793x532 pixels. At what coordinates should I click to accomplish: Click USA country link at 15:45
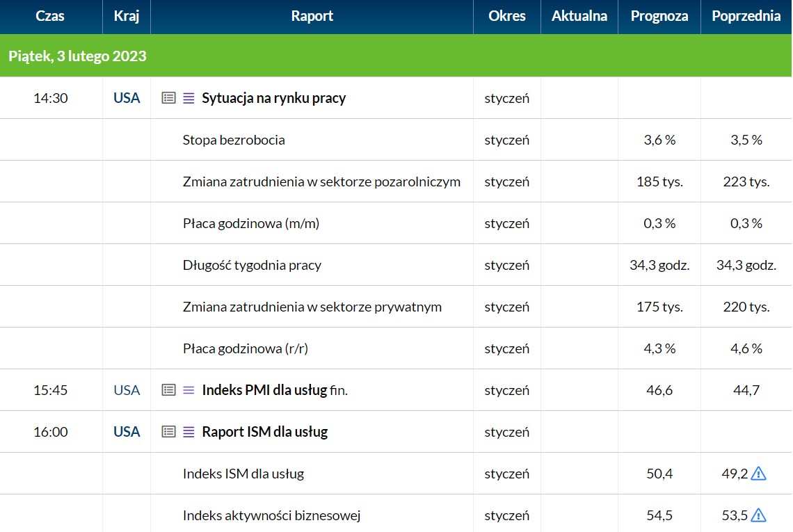click(127, 390)
